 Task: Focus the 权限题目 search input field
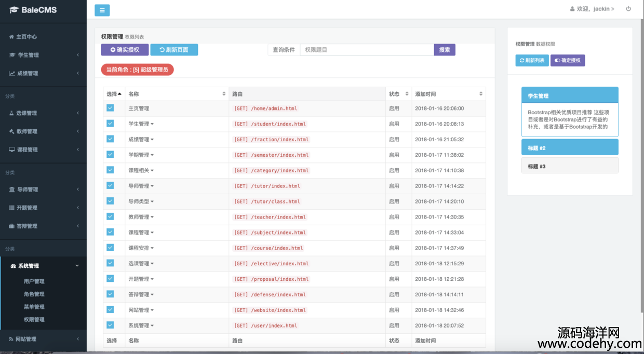[367, 50]
